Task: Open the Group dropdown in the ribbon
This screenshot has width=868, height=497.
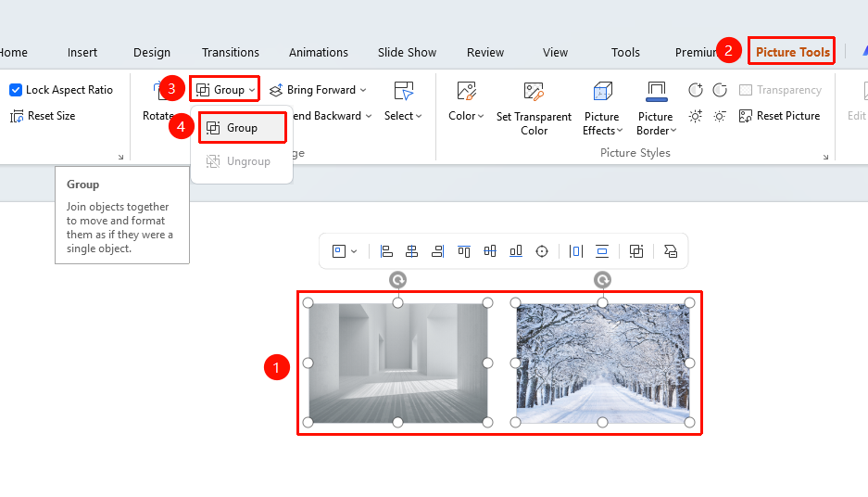Action: [225, 90]
